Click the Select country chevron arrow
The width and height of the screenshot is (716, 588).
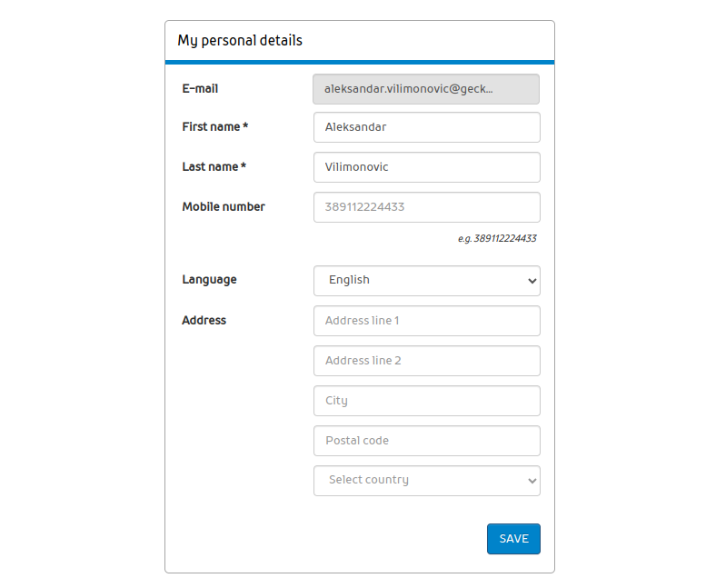point(532,481)
